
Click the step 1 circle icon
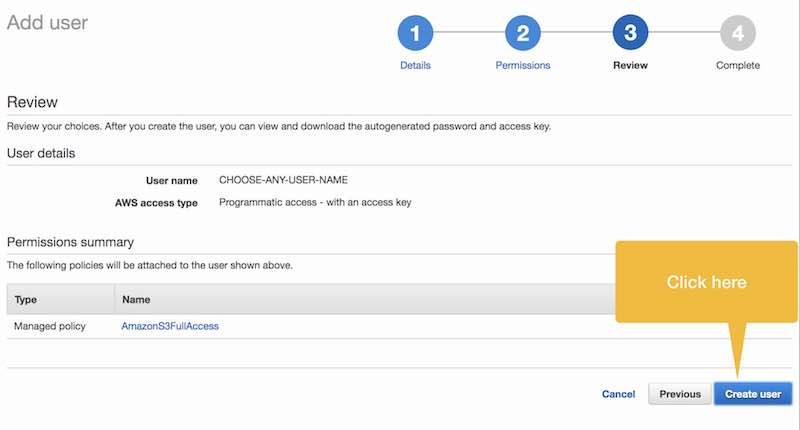[415, 33]
